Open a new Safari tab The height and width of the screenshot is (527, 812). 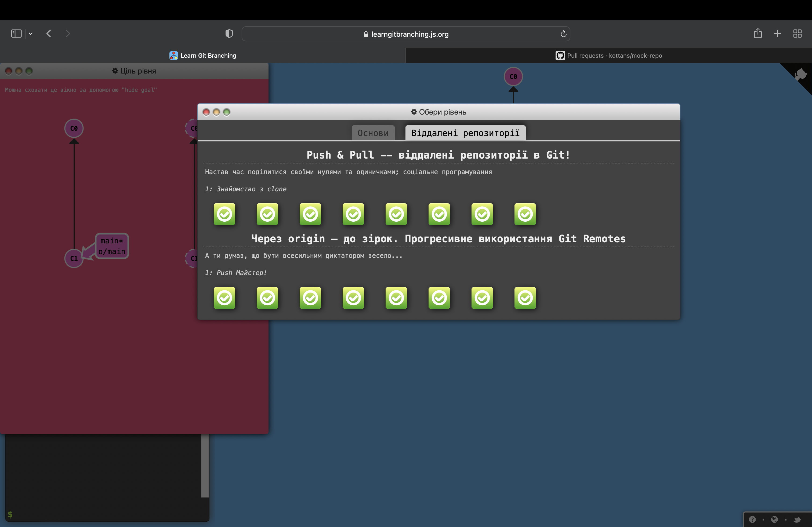(778, 33)
